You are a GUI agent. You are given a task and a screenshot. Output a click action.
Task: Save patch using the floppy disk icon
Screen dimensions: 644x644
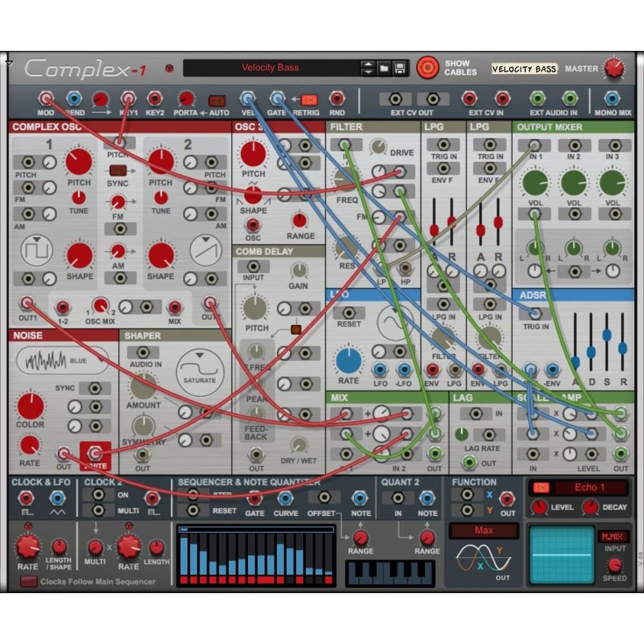[399, 68]
